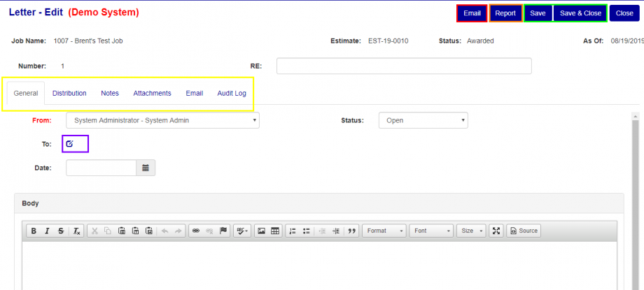Click the Undo arrow icon

tap(164, 231)
